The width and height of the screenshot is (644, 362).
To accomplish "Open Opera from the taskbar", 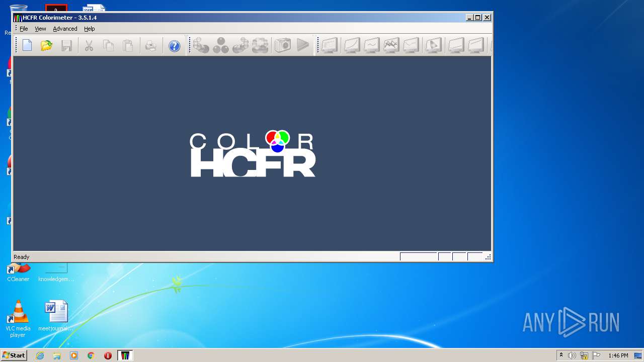I will point(108,355).
